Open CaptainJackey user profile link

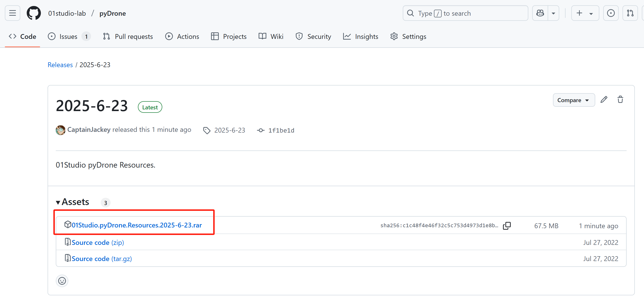[x=89, y=129]
